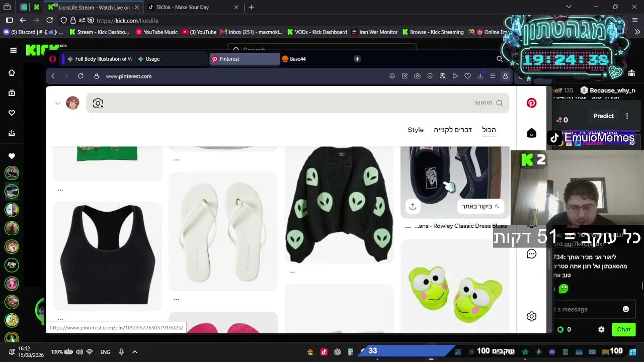Open the Iran War Monitor bookmark
The width and height of the screenshot is (644, 362).
click(375, 32)
